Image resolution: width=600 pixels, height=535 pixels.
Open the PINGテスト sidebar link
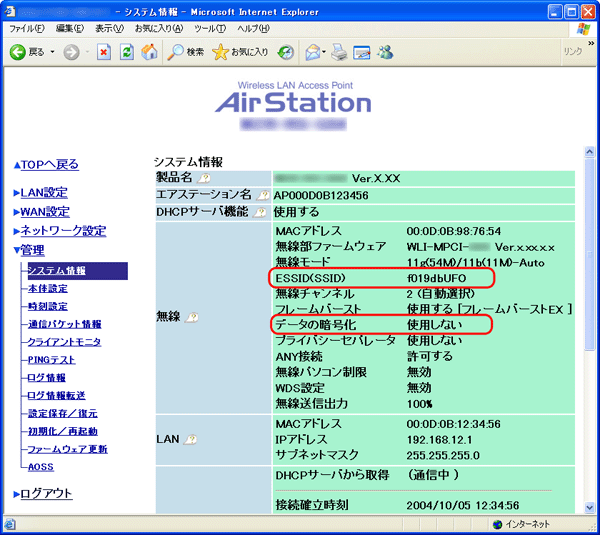click(52, 360)
